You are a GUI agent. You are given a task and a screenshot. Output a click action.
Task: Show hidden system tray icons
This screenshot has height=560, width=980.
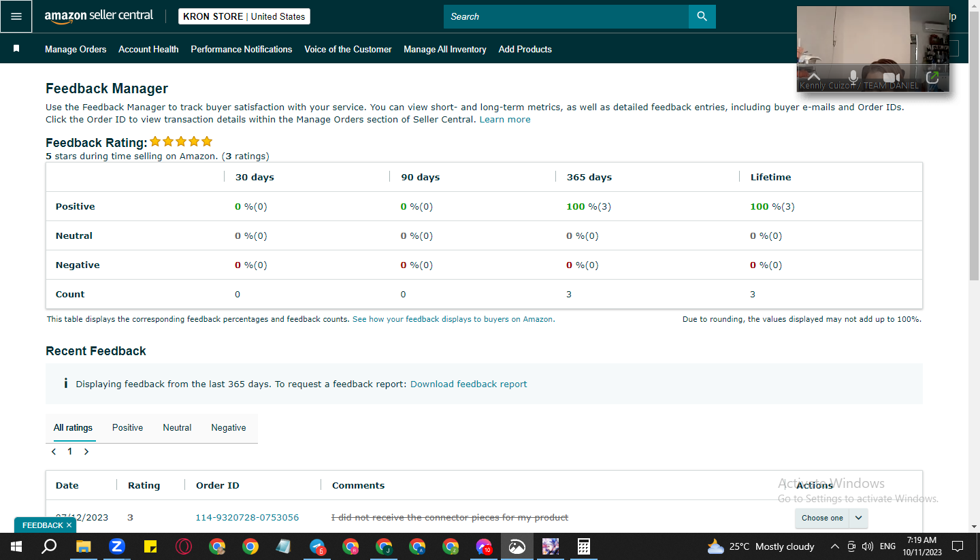coord(834,546)
